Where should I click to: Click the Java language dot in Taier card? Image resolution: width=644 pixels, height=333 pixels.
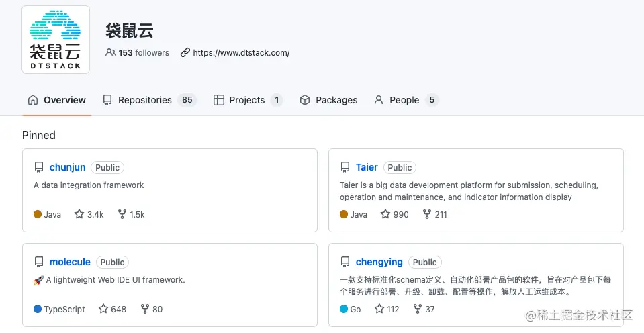pyautogui.click(x=344, y=214)
